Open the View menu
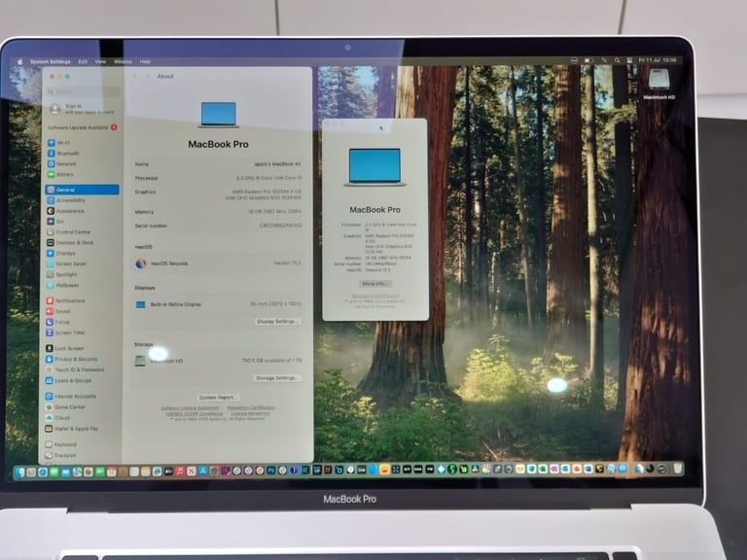Image resolution: width=747 pixels, height=560 pixels. [100, 62]
